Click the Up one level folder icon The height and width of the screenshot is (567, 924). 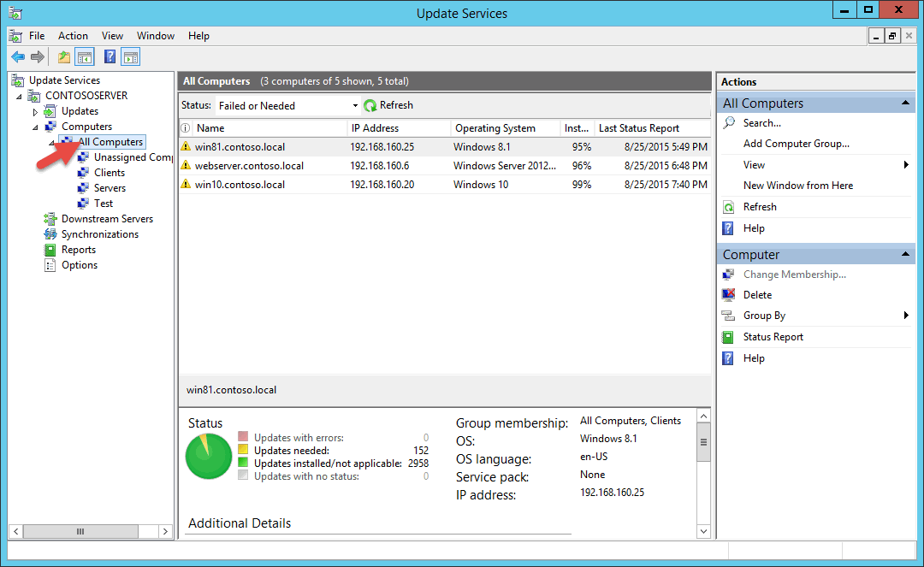[x=63, y=57]
